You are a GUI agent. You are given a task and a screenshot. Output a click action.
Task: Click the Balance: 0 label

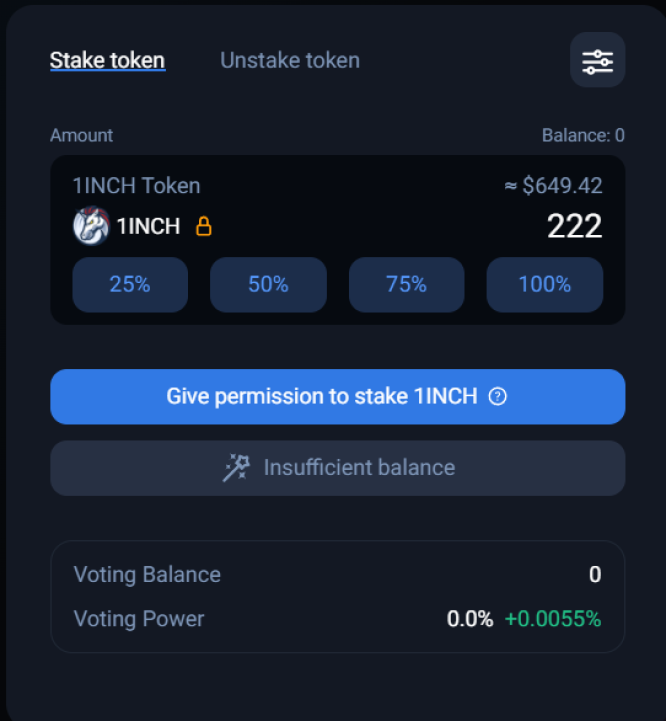tap(583, 135)
